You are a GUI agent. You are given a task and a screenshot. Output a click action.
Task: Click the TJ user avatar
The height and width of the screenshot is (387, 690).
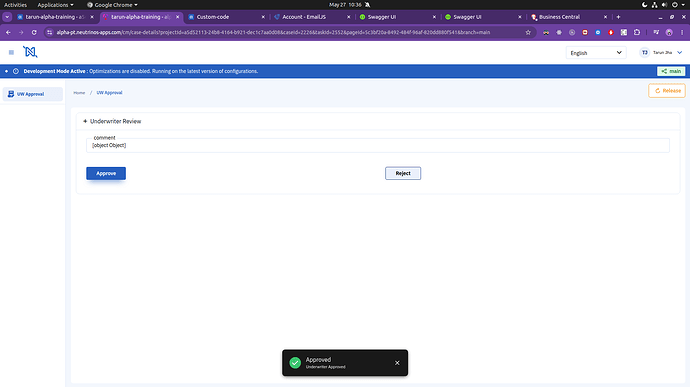pyautogui.click(x=644, y=52)
